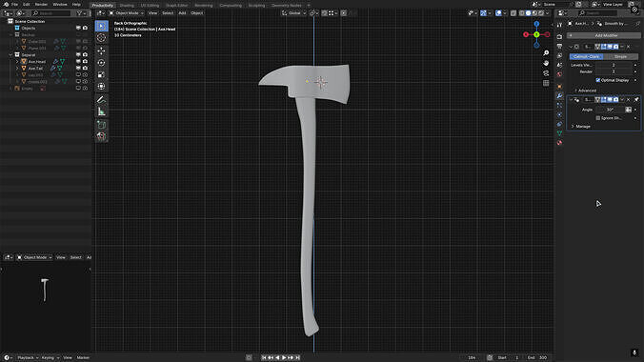Jump to the timeline end frame
Image resolution: width=644 pixels, height=362 pixels.
(298, 358)
